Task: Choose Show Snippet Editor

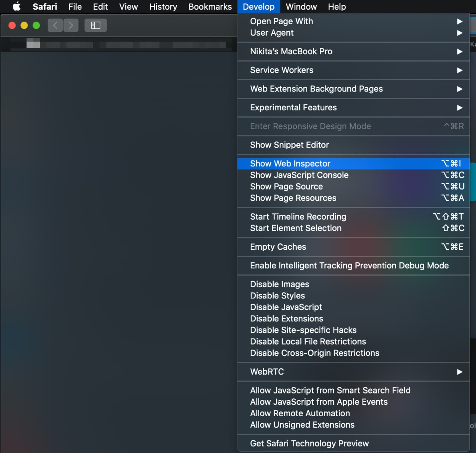Action: tap(354, 145)
